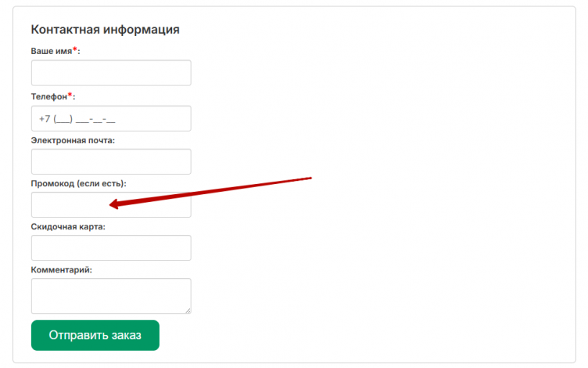This screenshot has height=368, width=588.
Task: Click the red asterisk beside Ваше имя
Action: click(76, 50)
